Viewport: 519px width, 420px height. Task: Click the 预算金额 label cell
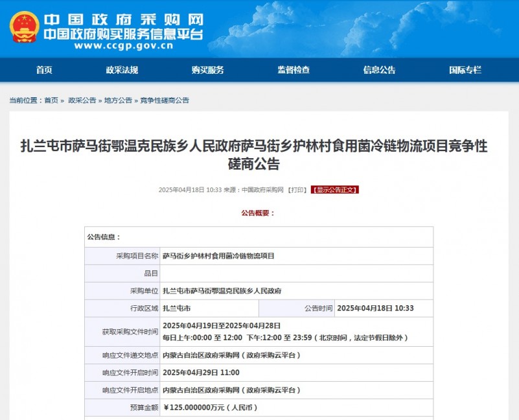122,408
